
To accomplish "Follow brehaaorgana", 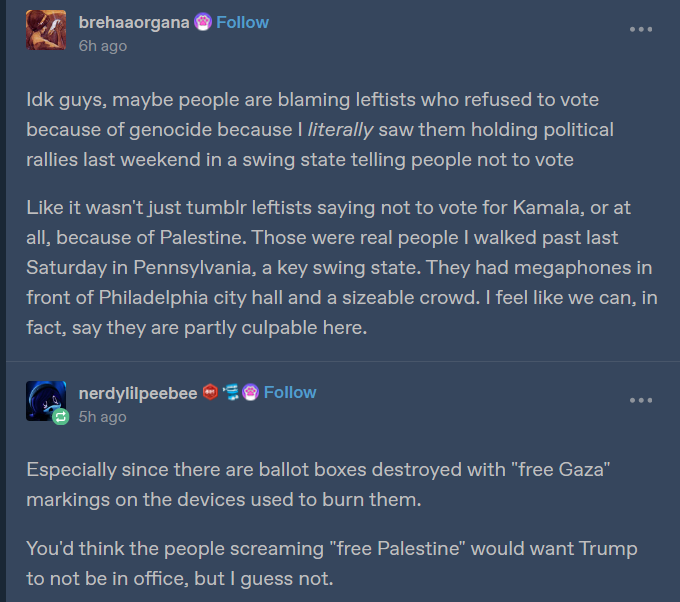I will pos(242,22).
